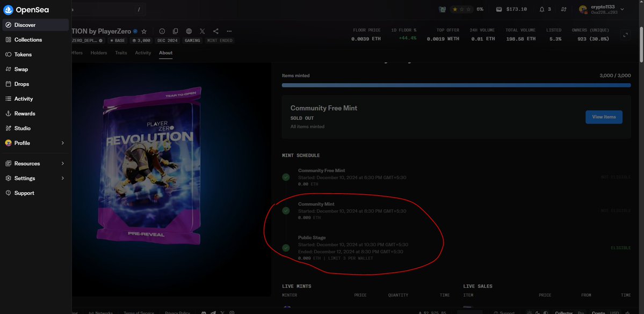This screenshot has width=644, height=314.
Task: Open the wallet balance $173.10
Action: 511,10
